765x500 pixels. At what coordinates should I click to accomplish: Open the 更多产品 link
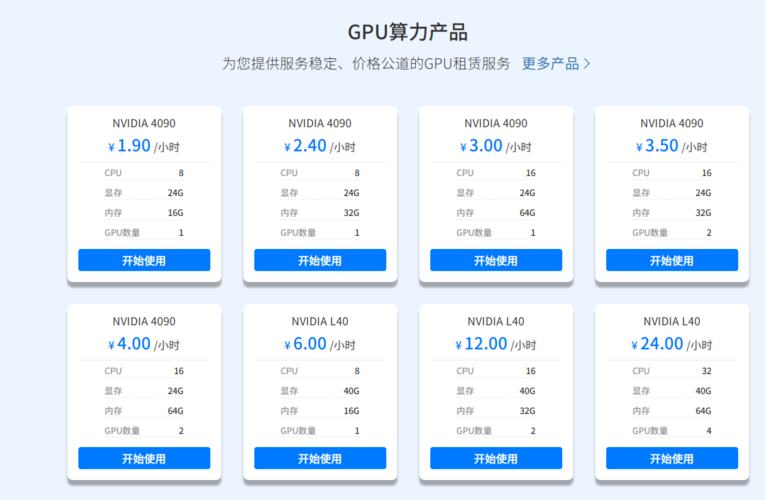(556, 63)
